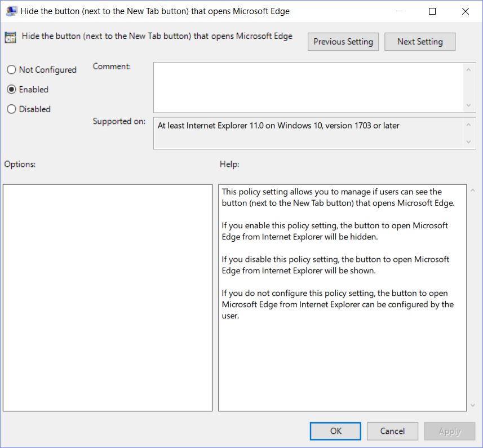
Task: Maximize the policy dialog window
Action: click(432, 11)
